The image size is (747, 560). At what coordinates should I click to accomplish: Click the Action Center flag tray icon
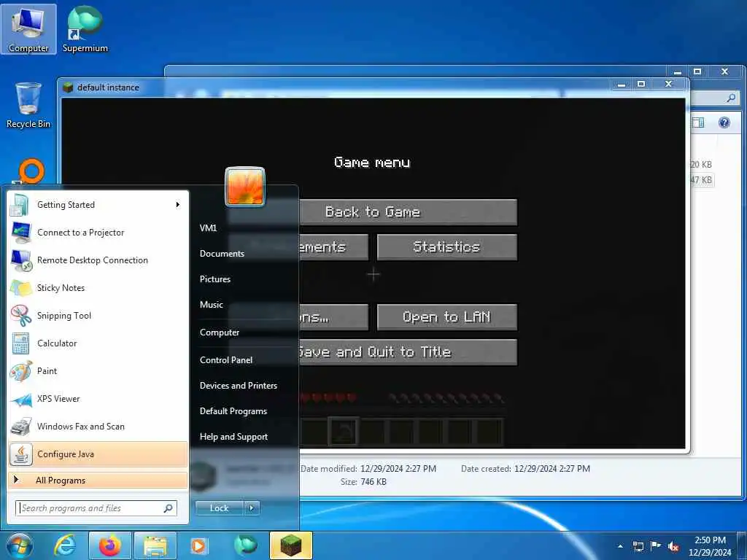coord(656,546)
